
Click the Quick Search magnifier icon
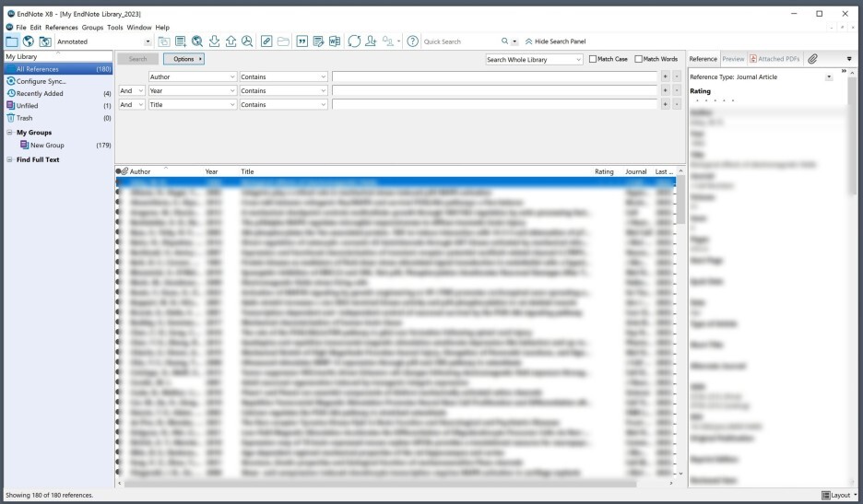coord(504,41)
